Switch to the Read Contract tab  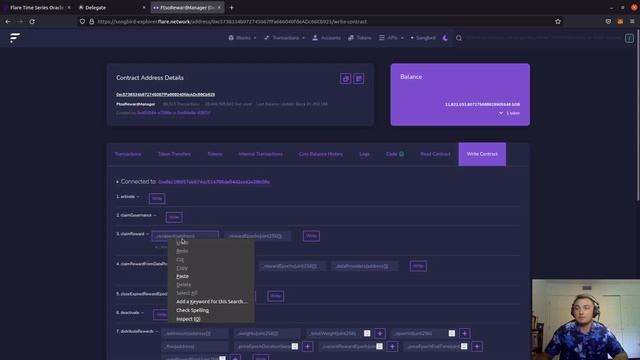click(435, 154)
